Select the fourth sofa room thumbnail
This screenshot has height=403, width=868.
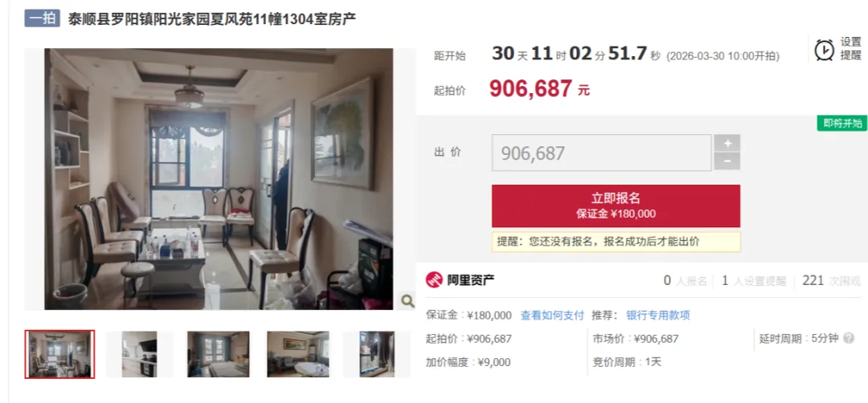coord(298,354)
